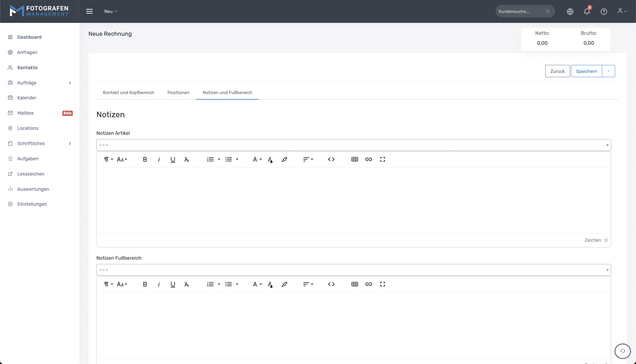This screenshot has width=636, height=364.
Task: Toggle underline in Notizen Artikel editor
Action: tap(173, 159)
